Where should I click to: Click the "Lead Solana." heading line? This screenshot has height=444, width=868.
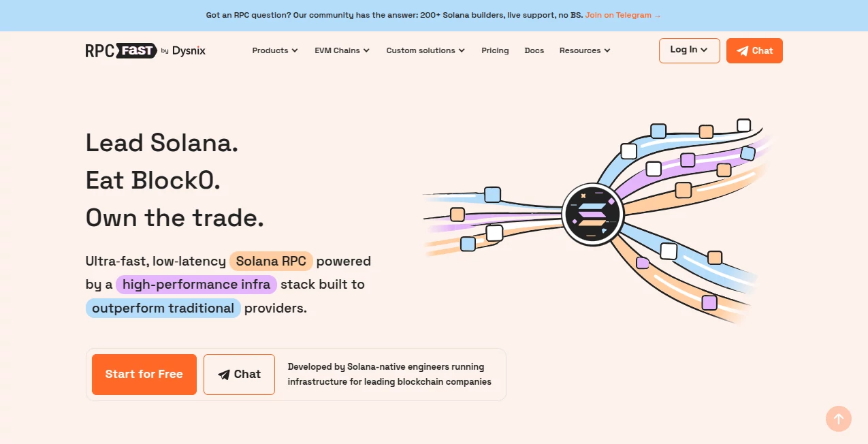[162, 143]
